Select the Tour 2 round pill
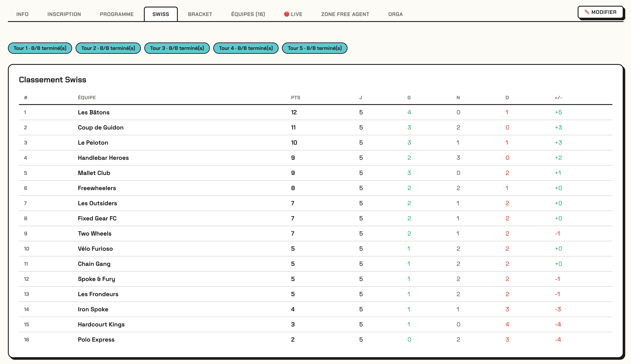This screenshot has width=631, height=364. (108, 48)
